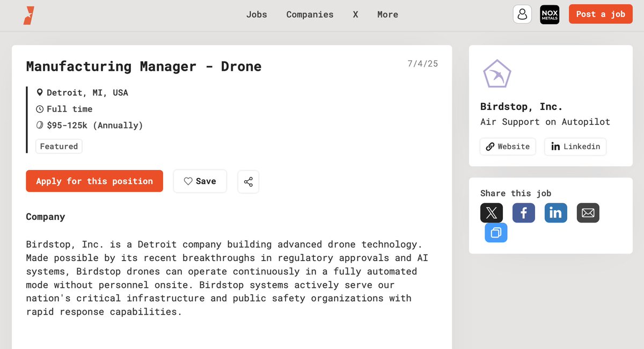Click the orange site logo

[29, 15]
